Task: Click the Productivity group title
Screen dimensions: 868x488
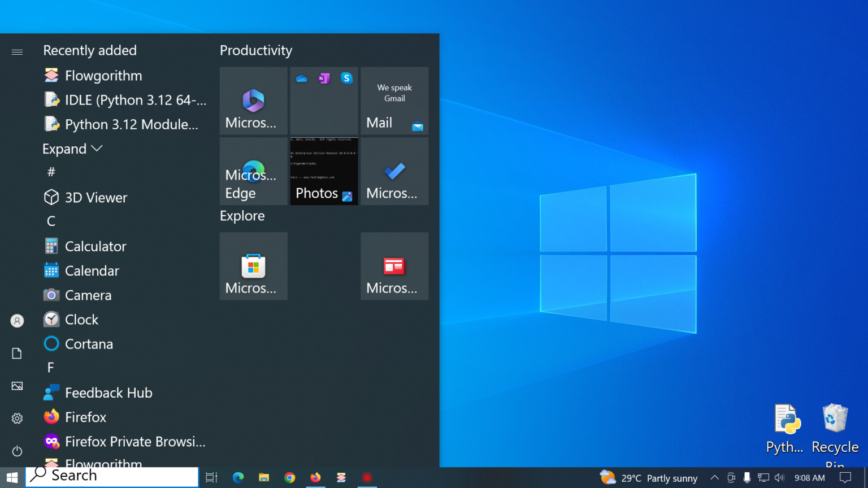Action: click(x=255, y=50)
